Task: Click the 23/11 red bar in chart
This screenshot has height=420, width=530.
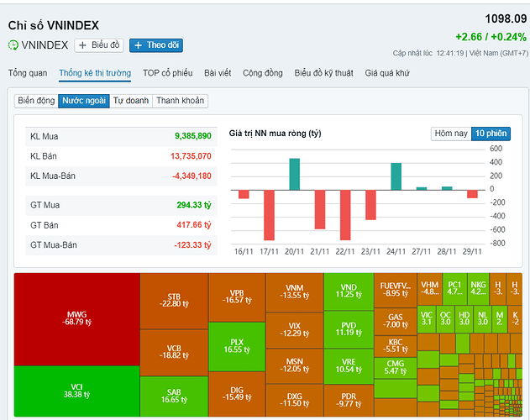Action: pyautogui.click(x=370, y=205)
